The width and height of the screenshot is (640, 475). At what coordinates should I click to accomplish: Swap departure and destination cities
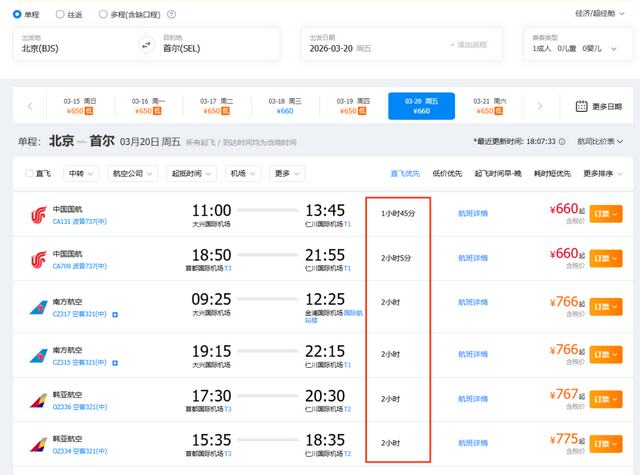coord(146,44)
